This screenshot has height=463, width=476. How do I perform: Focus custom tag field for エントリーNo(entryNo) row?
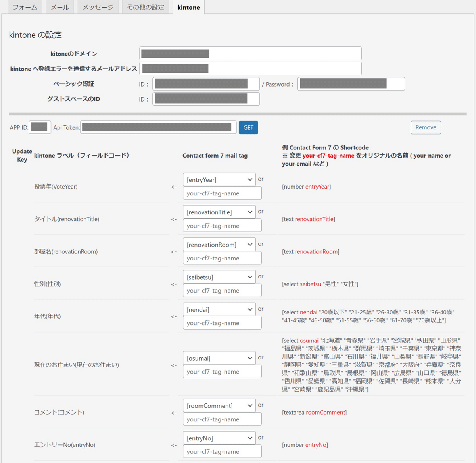pos(222,451)
